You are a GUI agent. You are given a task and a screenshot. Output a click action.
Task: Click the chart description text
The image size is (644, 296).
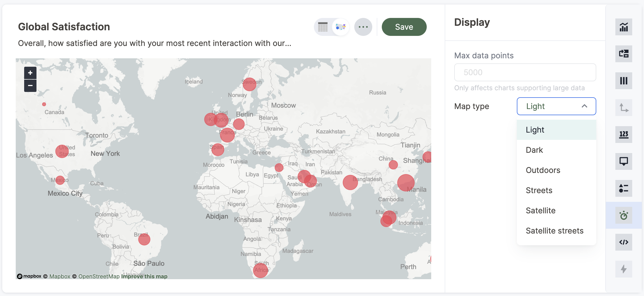click(x=155, y=43)
